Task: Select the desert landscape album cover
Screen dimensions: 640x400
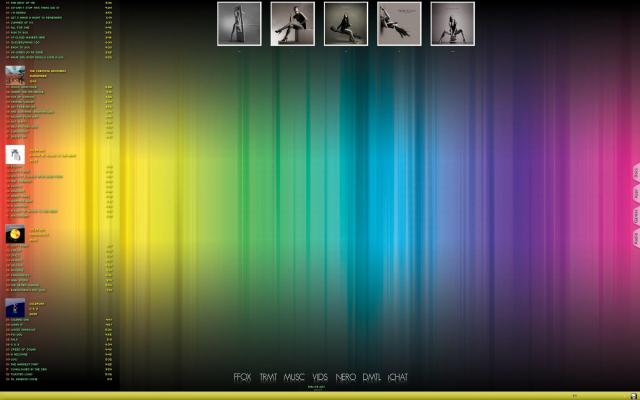Action: 15,75
